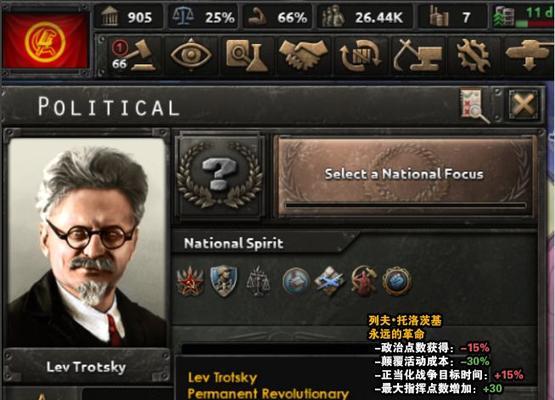
Task: Open the political details report icon
Action: click(474, 105)
